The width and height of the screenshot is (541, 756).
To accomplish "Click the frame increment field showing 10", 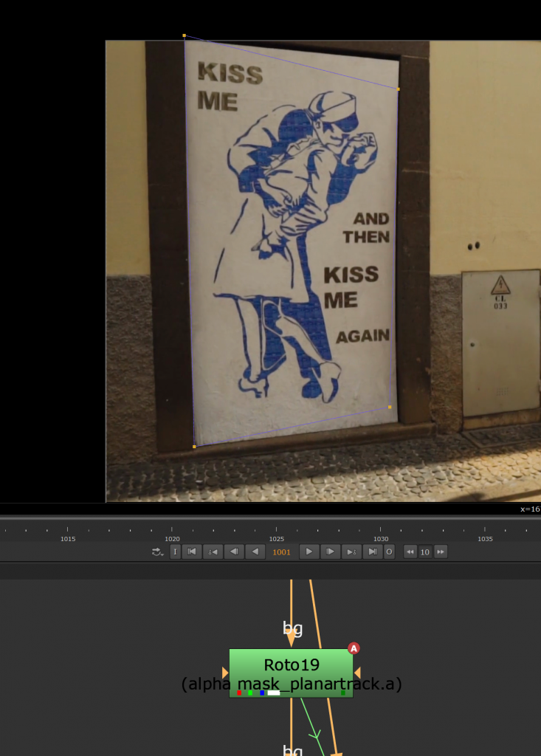I will [425, 551].
